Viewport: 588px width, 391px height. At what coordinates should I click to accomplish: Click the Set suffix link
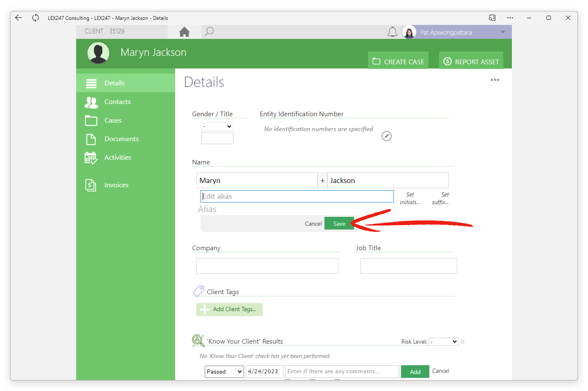click(x=440, y=198)
